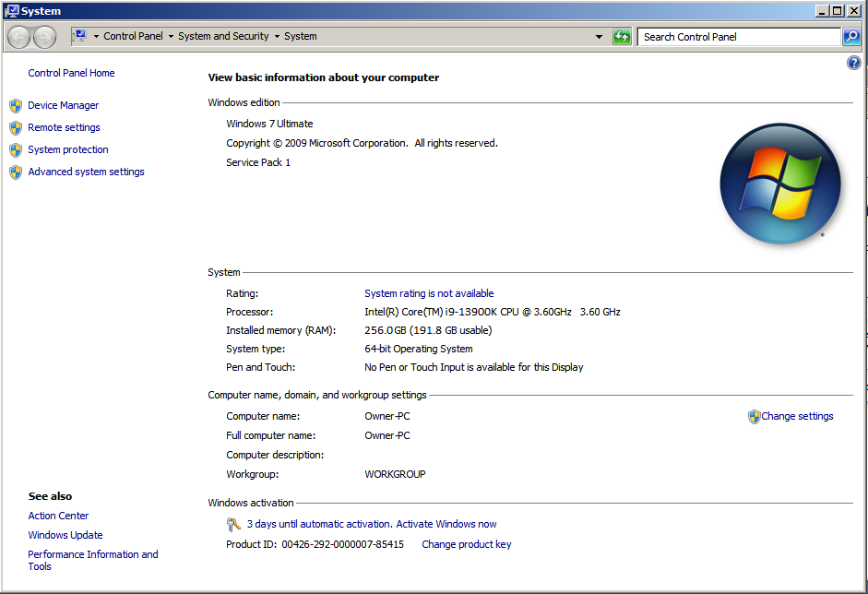Click 'Owner-PC' beside Full computer name
The image size is (868, 594).
coord(386,435)
